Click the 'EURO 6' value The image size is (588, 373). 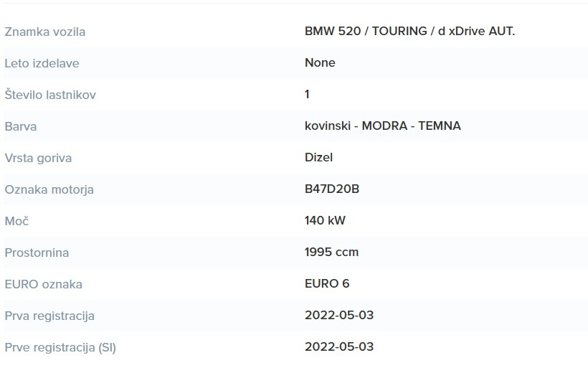tap(327, 283)
